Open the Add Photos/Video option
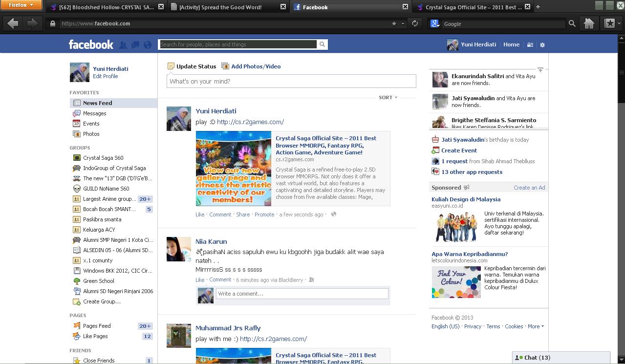This screenshot has height=364, width=625. [x=255, y=66]
